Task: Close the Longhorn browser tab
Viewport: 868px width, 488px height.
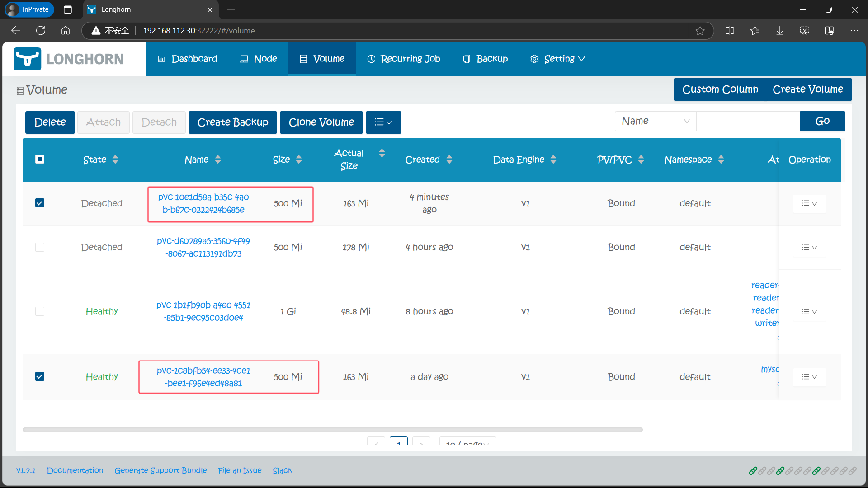Action: pyautogui.click(x=210, y=9)
